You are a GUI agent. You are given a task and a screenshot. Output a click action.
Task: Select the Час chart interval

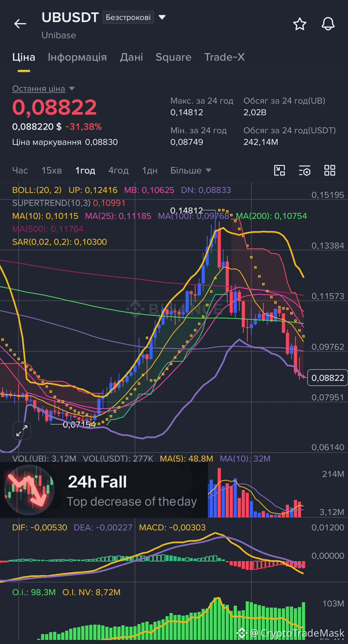(x=20, y=170)
